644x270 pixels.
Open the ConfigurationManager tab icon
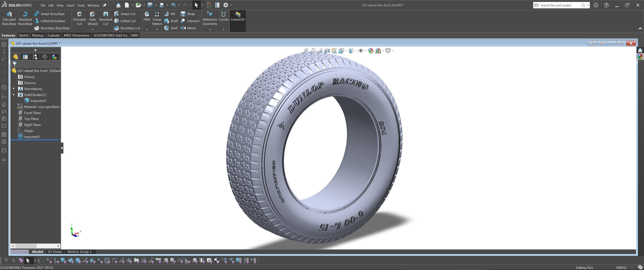(x=35, y=57)
